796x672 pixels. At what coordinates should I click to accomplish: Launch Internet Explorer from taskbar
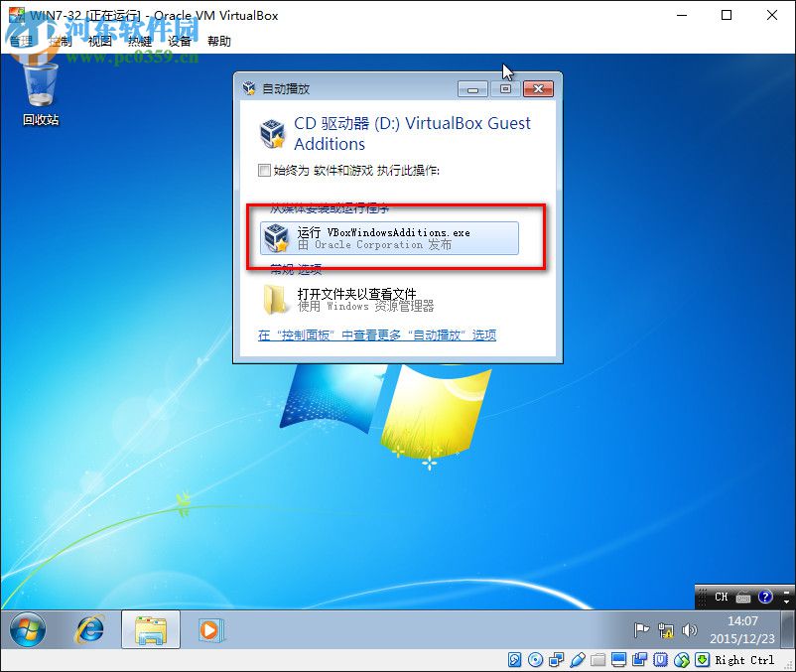tap(90, 630)
